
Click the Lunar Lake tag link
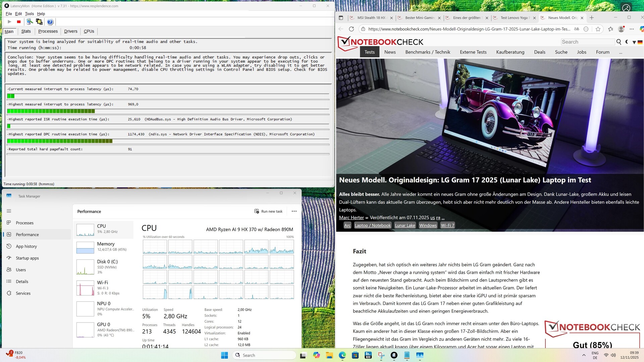pos(405,226)
